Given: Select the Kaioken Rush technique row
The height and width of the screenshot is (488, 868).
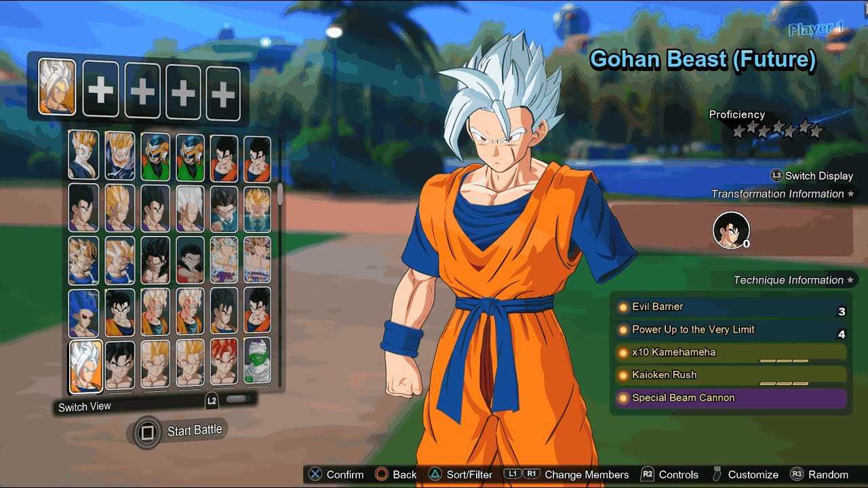Looking at the screenshot, I should [730, 375].
